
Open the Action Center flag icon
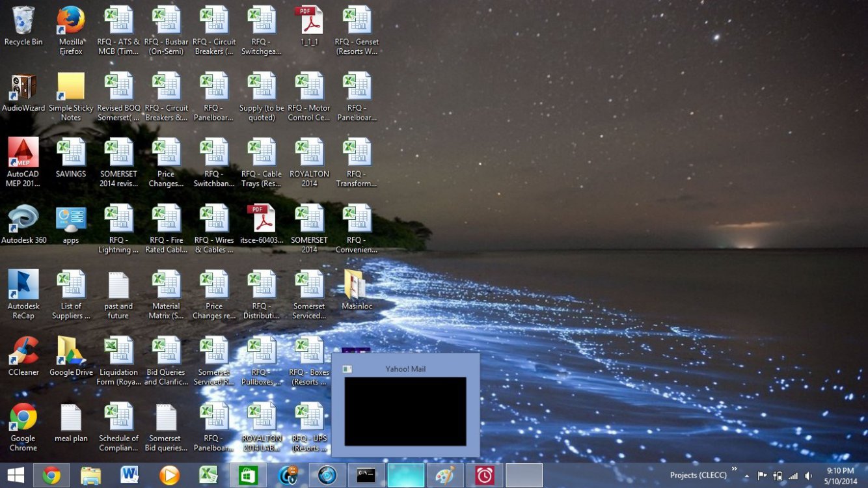click(761, 476)
